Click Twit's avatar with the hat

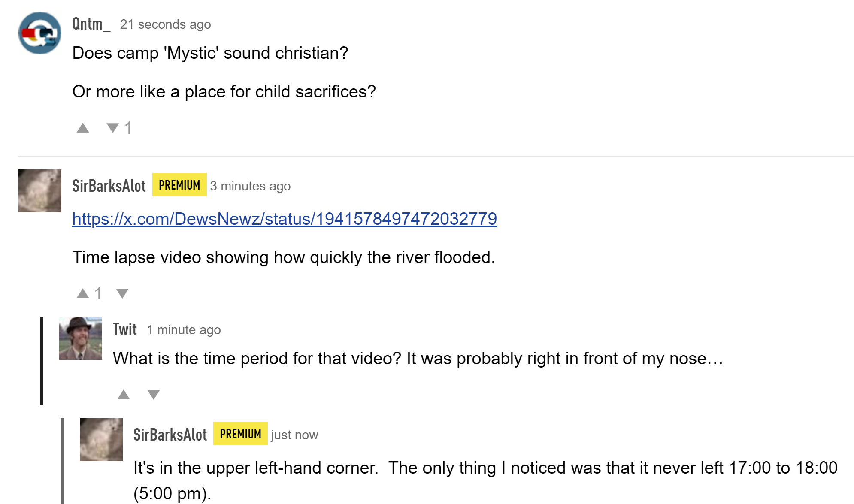tap(81, 338)
